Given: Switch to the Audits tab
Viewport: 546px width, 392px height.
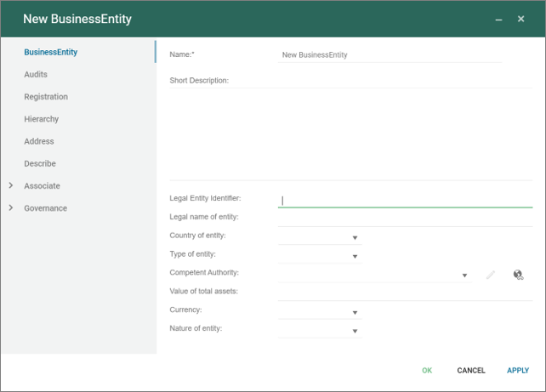Looking at the screenshot, I should point(36,74).
